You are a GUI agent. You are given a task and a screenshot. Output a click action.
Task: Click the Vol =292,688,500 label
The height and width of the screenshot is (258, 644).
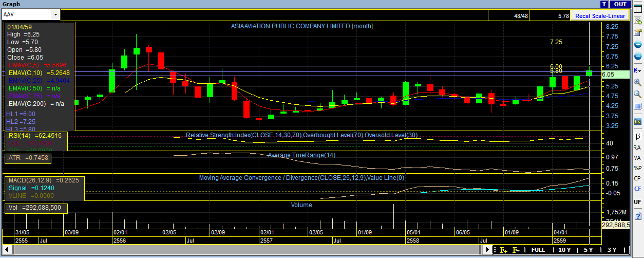point(35,208)
